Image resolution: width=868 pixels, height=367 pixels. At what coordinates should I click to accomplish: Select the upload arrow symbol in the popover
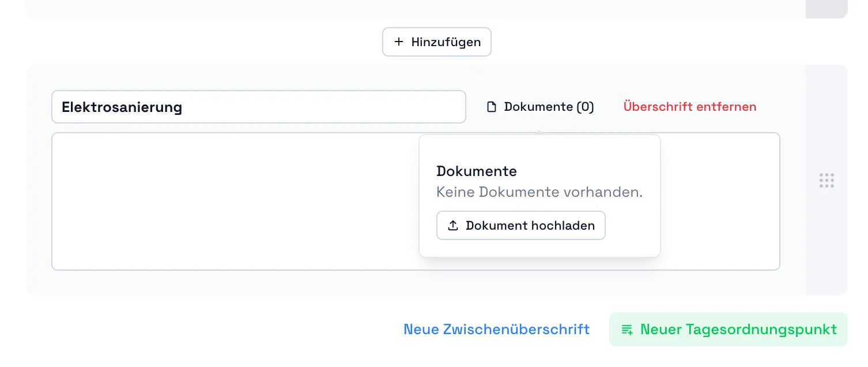453,225
